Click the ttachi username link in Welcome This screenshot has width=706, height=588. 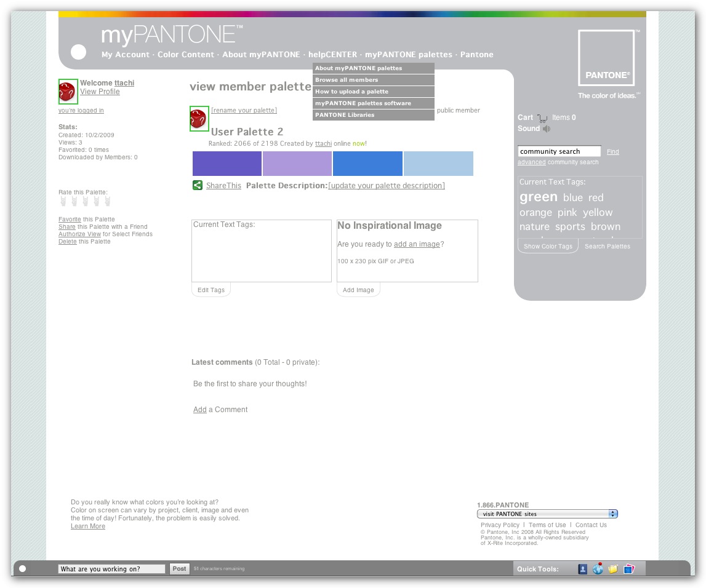pos(124,83)
